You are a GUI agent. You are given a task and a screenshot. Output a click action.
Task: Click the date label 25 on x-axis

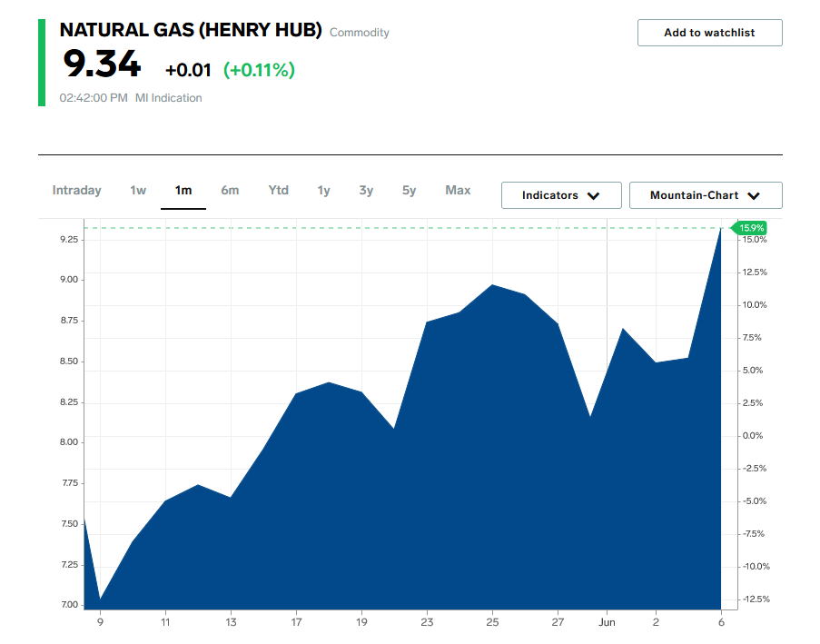pyautogui.click(x=492, y=622)
